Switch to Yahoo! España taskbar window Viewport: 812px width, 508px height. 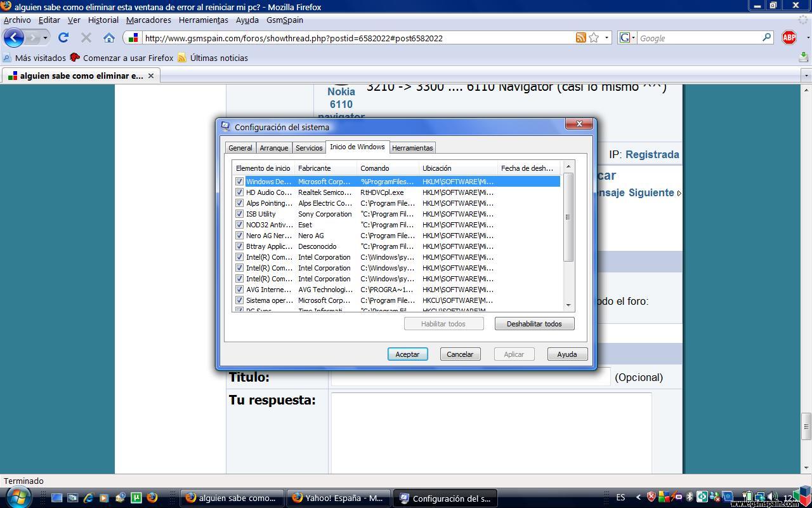click(338, 498)
